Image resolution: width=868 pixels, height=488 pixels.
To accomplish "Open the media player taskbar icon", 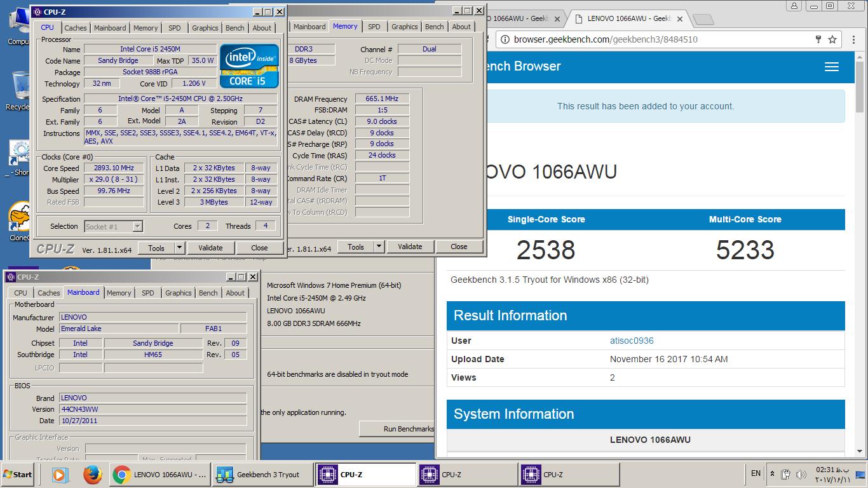I will (60, 475).
